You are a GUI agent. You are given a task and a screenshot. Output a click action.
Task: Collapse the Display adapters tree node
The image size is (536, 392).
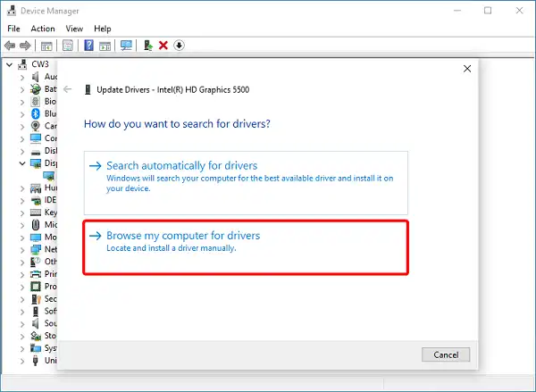(x=23, y=163)
